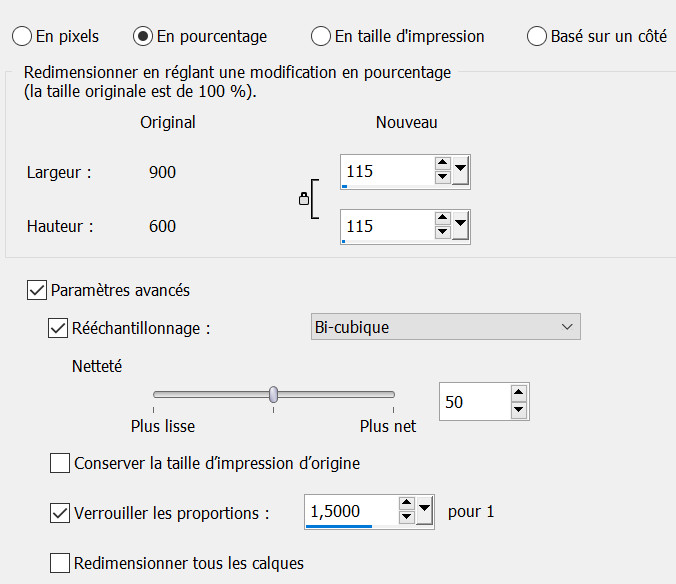This screenshot has width=676, height=584.
Task: Open the Largeur value dropdown arrow
Action: pyautogui.click(x=460, y=171)
